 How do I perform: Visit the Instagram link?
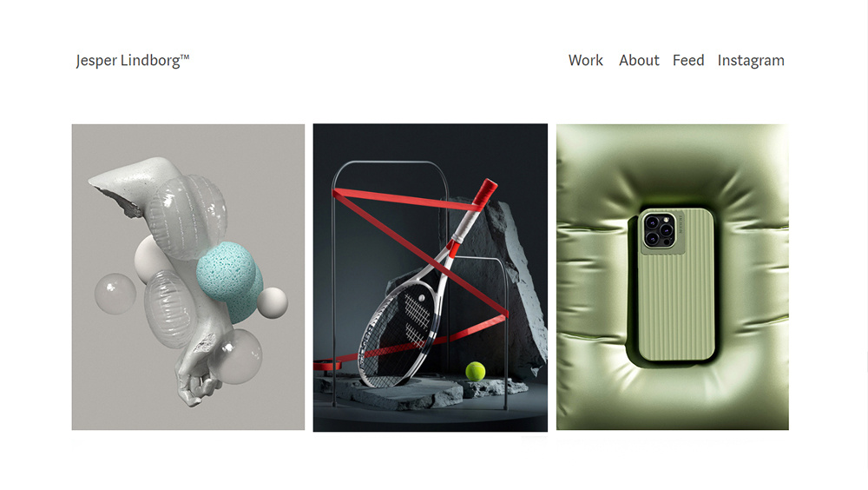click(751, 61)
